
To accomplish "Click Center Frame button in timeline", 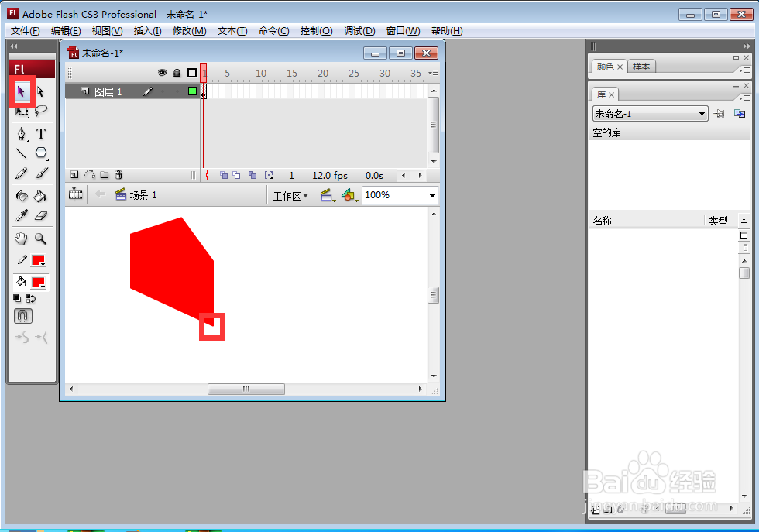I will coord(208,175).
